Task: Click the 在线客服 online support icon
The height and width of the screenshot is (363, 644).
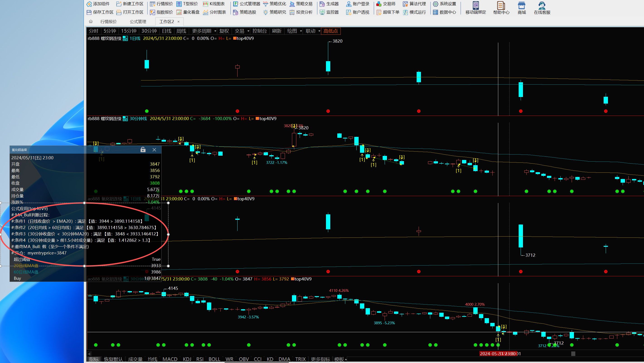Action: (542, 5)
